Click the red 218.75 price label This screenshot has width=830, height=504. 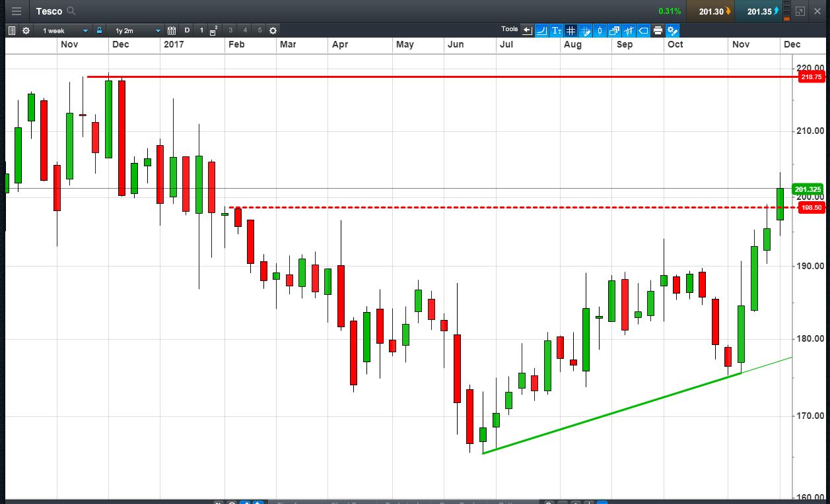point(811,77)
